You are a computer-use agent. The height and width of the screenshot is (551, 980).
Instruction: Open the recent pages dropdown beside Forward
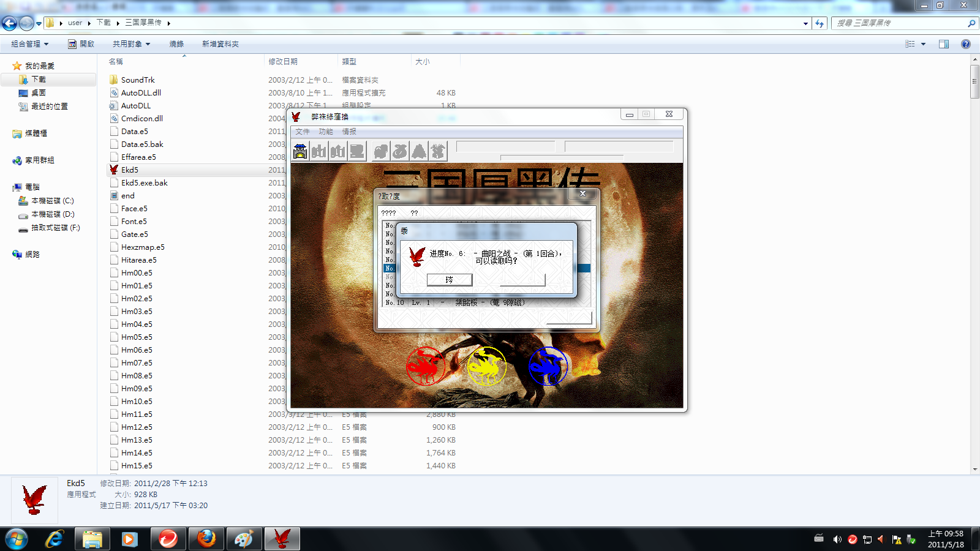click(x=39, y=23)
